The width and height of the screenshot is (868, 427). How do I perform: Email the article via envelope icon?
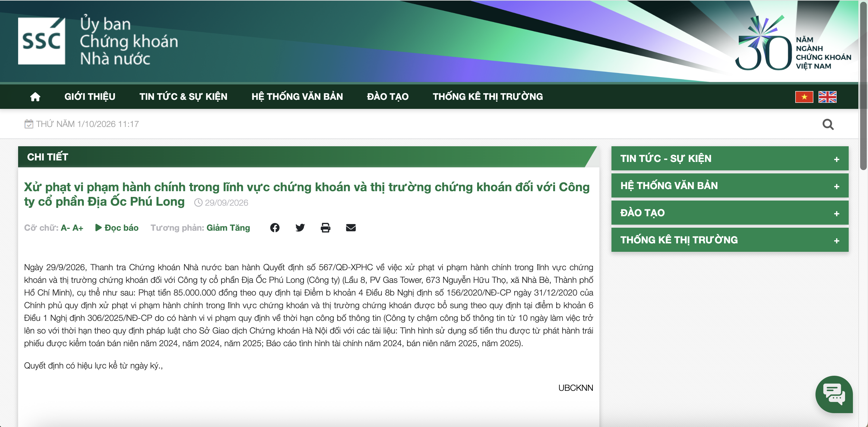tap(350, 228)
